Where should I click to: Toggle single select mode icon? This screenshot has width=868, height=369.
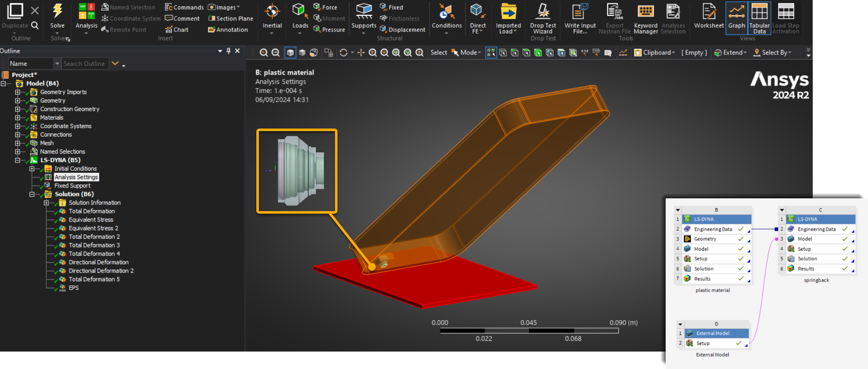[491, 52]
